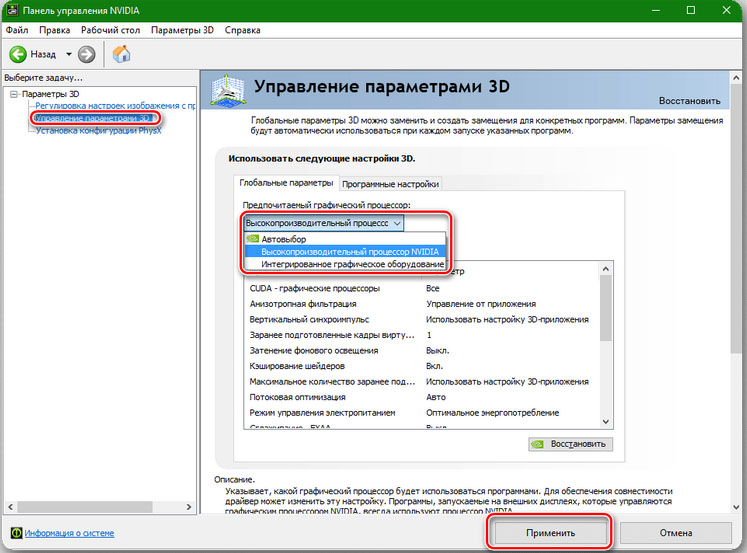Image resolution: width=747 pixels, height=553 pixels.
Task: Select Установка конфигурации PhysX tree item
Action: pos(99,131)
